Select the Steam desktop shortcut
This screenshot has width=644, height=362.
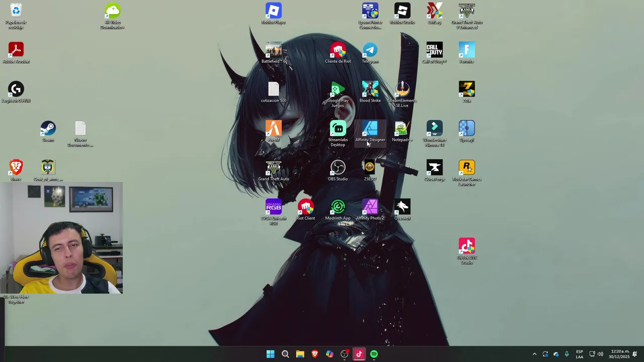coord(48,131)
